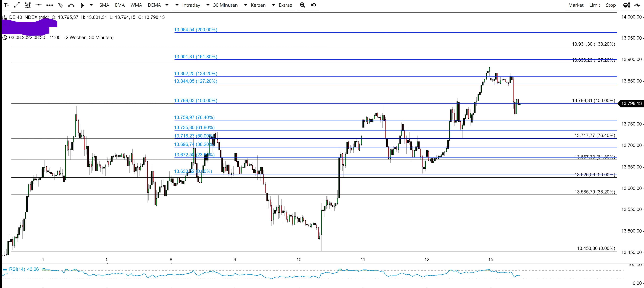The height and width of the screenshot is (288, 644).
Task: Select the horizontal line tool
Action: click(x=39, y=5)
